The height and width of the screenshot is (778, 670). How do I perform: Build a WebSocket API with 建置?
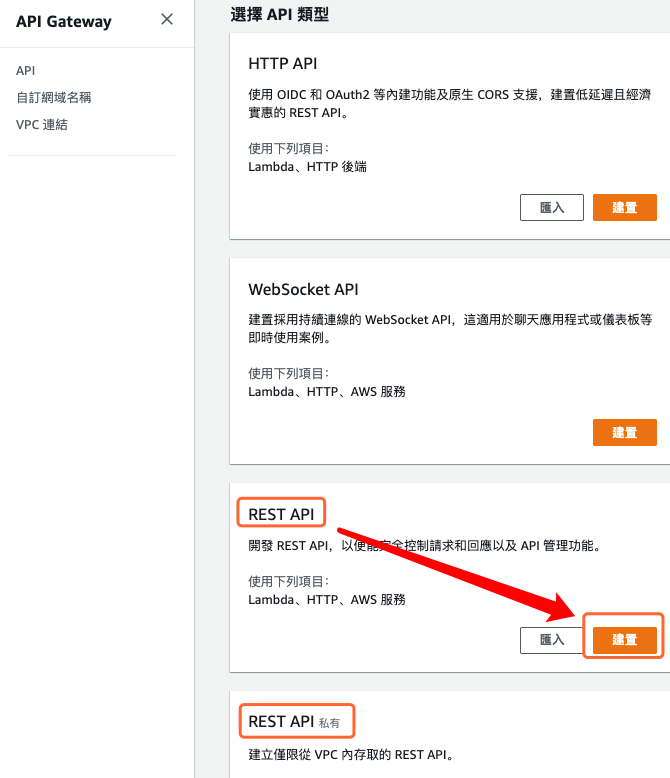coord(624,432)
